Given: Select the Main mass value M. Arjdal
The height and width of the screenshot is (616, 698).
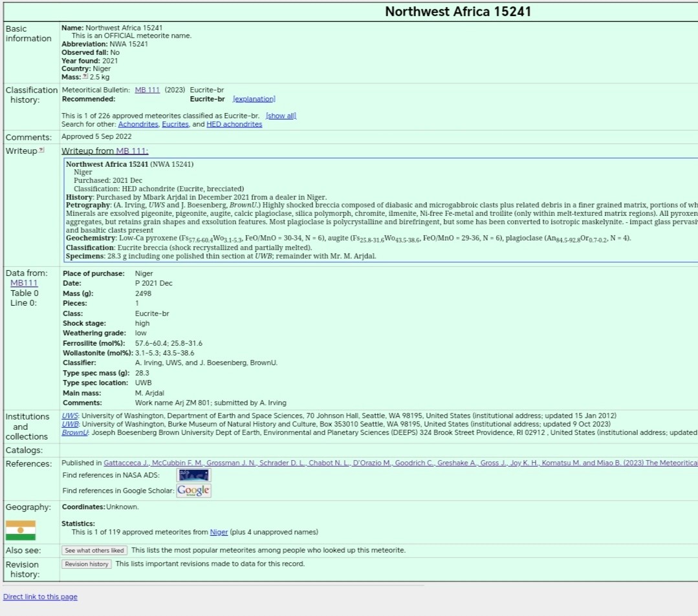Looking at the screenshot, I should [149, 393].
